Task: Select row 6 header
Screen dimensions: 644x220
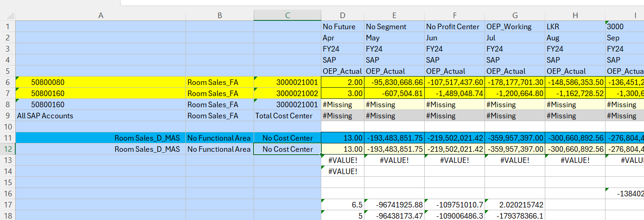Action: (7, 82)
